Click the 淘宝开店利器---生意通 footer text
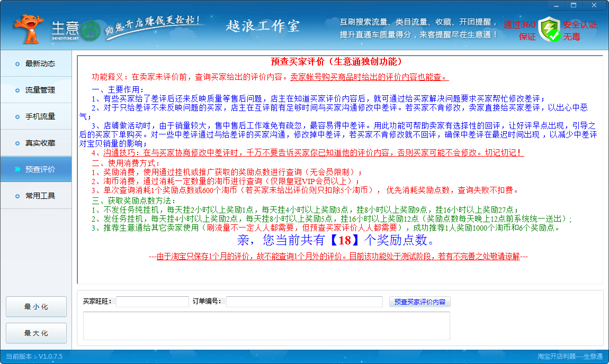Image resolution: width=609 pixels, height=364 pixels. coord(570,356)
